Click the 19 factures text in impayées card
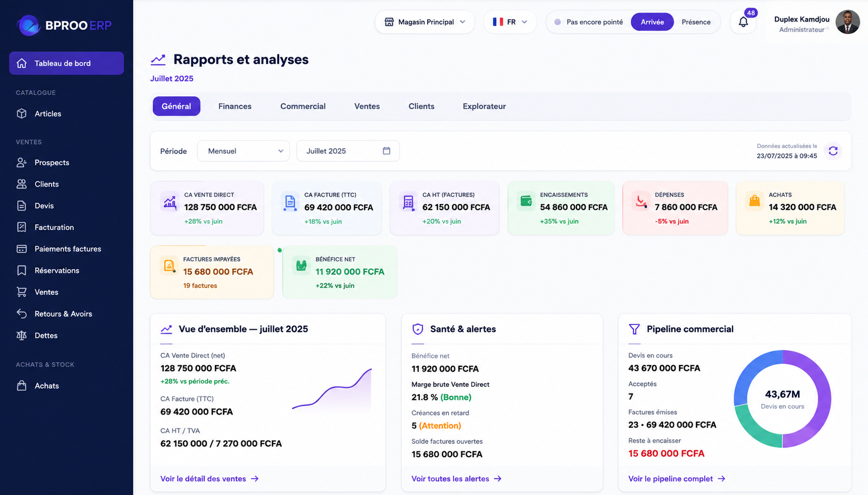The width and height of the screenshot is (868, 495). (200, 286)
